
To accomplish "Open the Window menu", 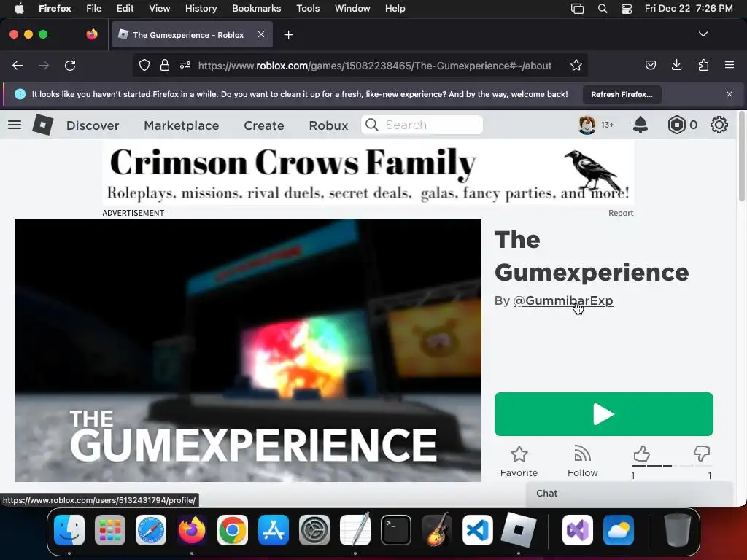I will pyautogui.click(x=352, y=8).
